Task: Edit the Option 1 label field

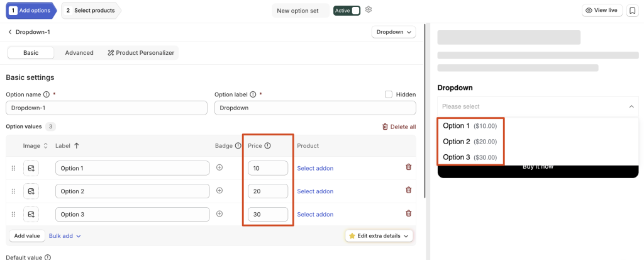Action: [133, 168]
